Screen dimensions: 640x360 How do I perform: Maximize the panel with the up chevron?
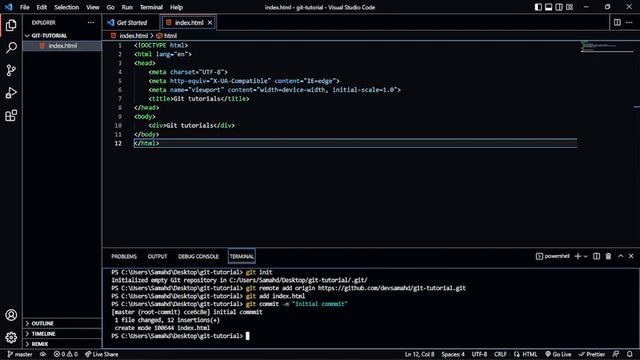[x=620, y=256]
